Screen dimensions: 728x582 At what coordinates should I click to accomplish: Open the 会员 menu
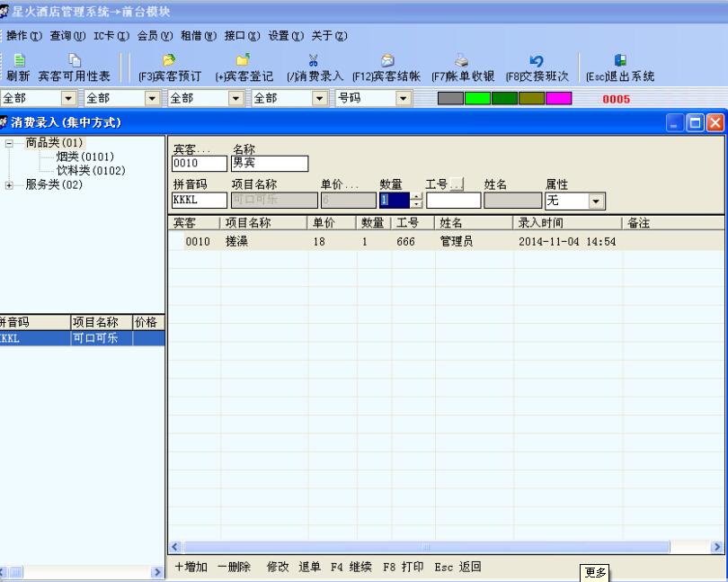coord(155,36)
